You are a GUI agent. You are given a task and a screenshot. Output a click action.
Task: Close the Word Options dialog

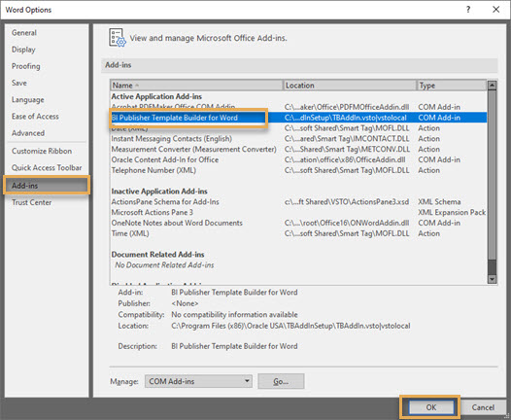click(496, 10)
